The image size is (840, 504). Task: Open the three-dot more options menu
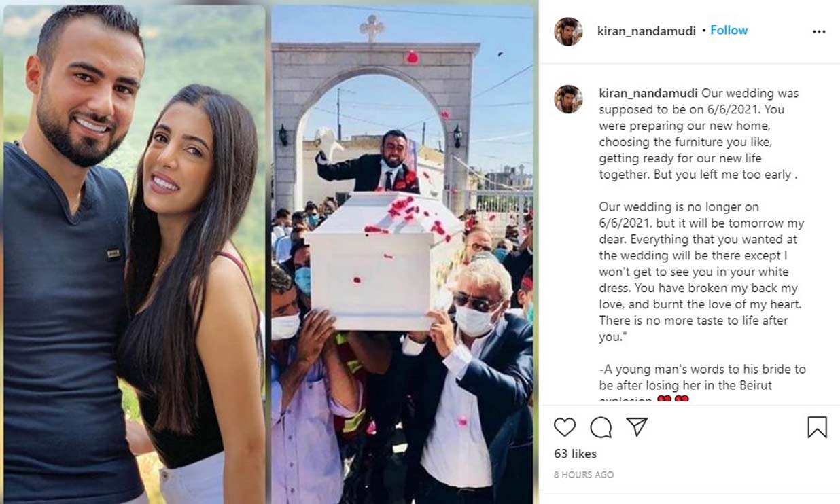click(819, 31)
